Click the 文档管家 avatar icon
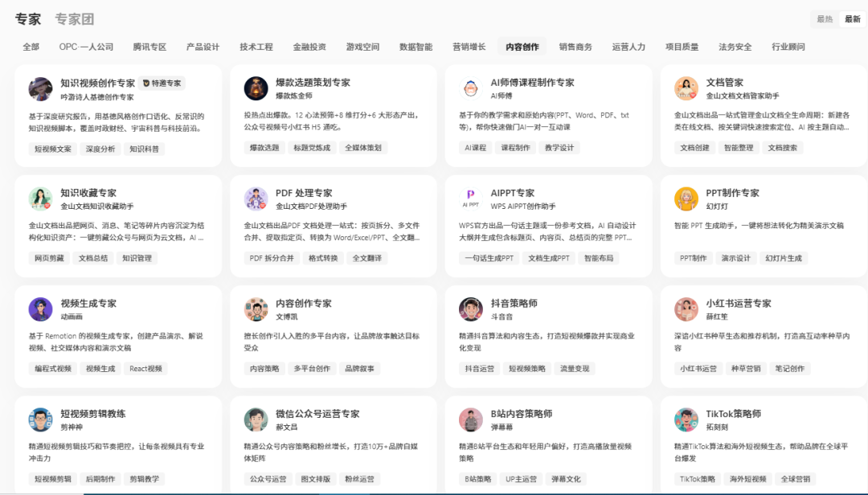Screen dimensions: 868x495 686,88
